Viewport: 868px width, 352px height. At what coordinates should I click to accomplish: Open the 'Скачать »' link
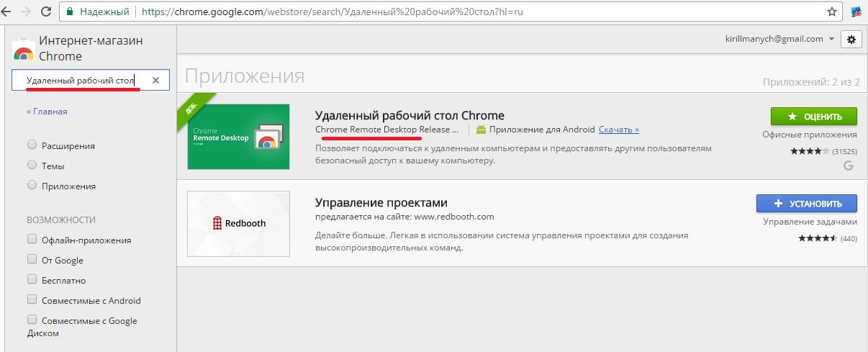coord(619,130)
